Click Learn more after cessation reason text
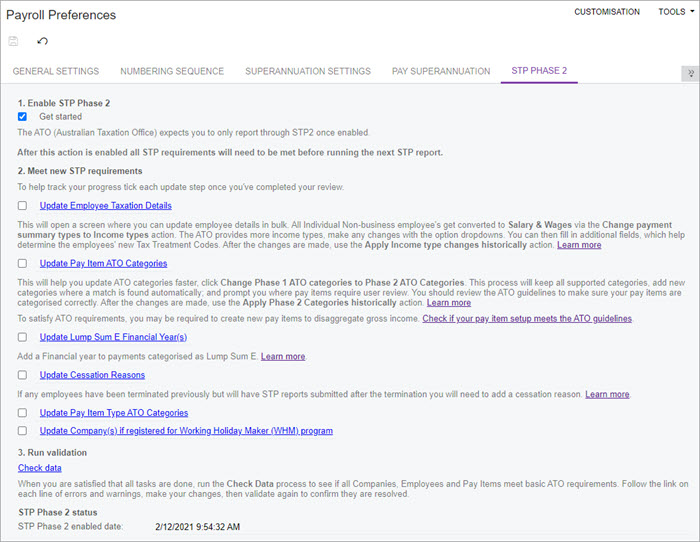The width and height of the screenshot is (700, 542). [x=607, y=394]
